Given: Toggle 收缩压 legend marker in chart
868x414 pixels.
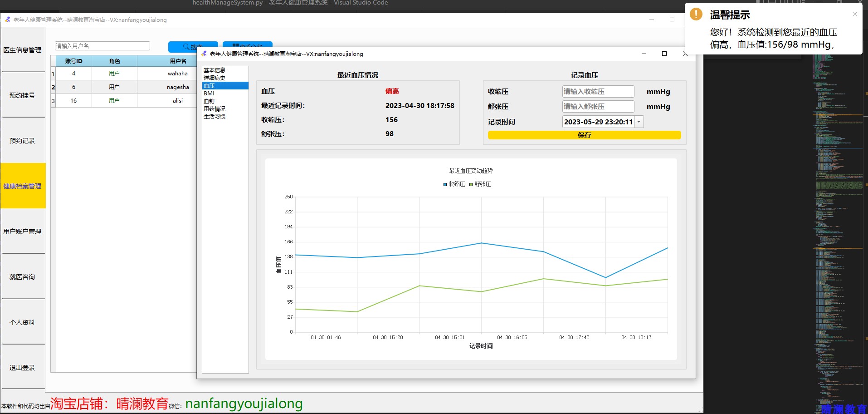Looking at the screenshot, I should click(445, 184).
